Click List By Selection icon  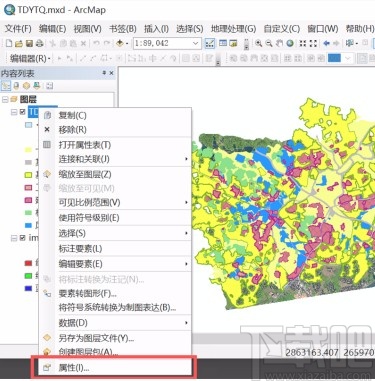pos(37,86)
